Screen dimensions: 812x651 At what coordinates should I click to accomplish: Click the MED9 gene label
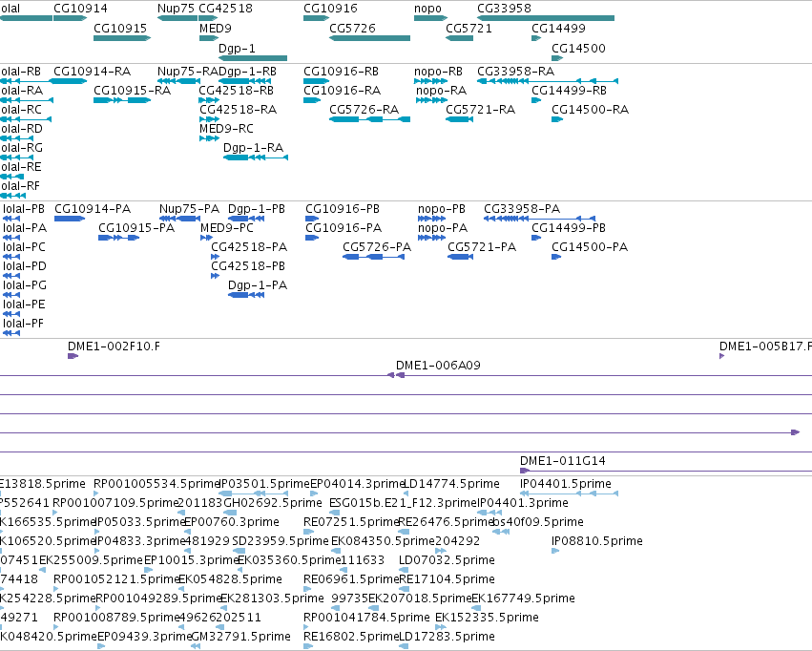click(216, 29)
